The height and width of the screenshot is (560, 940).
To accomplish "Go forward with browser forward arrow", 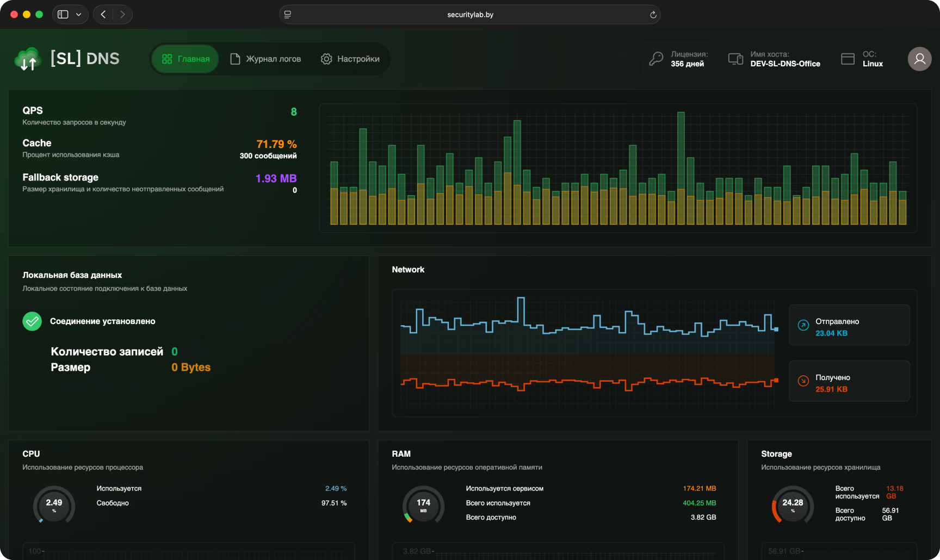I will (122, 14).
